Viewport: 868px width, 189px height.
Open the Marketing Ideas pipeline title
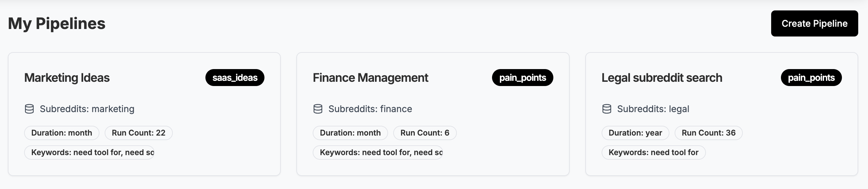point(67,78)
